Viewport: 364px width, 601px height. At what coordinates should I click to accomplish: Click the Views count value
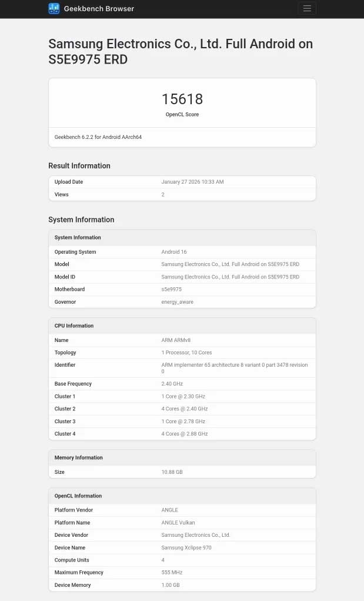click(163, 194)
